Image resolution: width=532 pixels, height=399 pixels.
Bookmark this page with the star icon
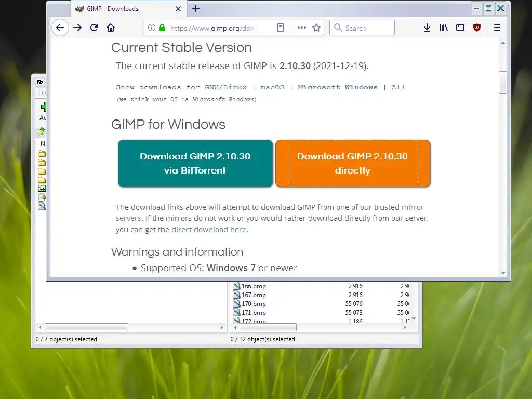(316, 28)
